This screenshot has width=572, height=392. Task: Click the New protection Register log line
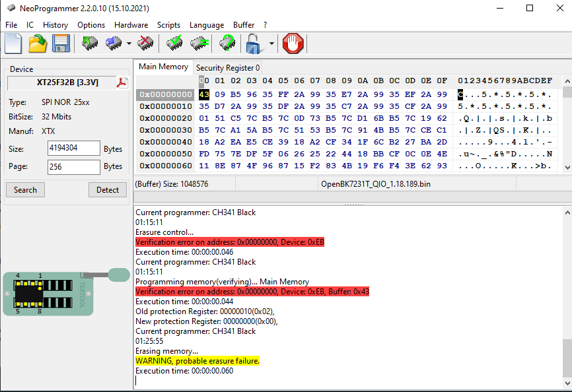click(x=207, y=321)
